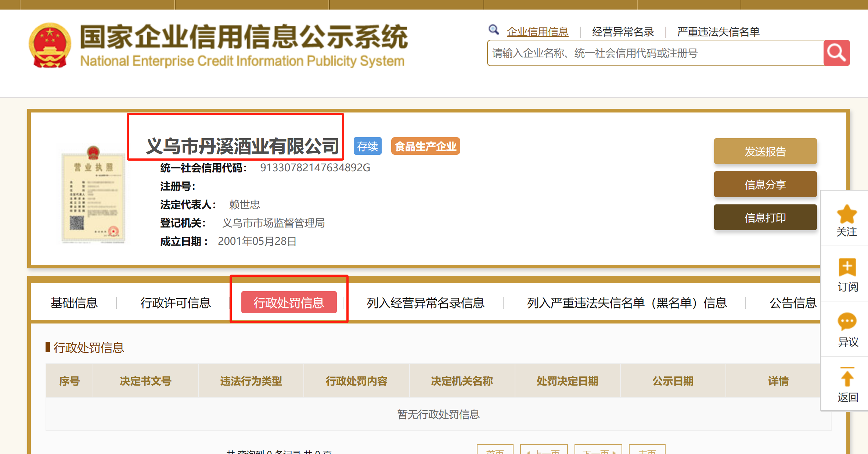Switch to the 行政许可信息 tab
This screenshot has width=868, height=454.
pyautogui.click(x=176, y=303)
